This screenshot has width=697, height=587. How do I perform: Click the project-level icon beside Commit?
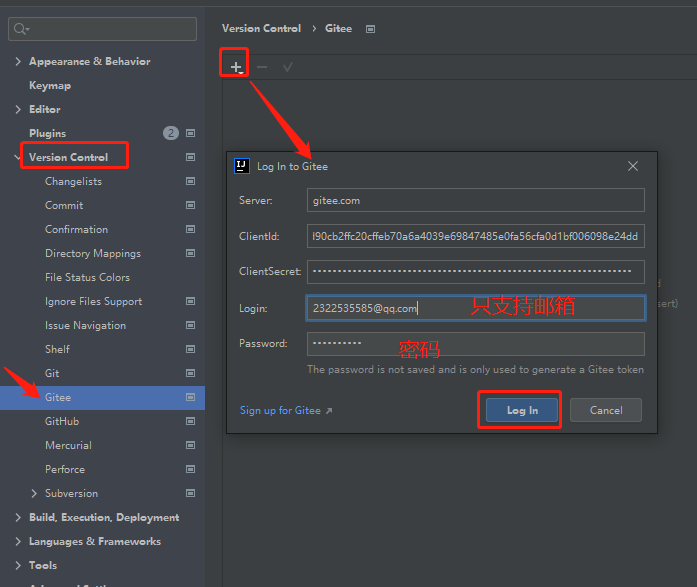190,205
